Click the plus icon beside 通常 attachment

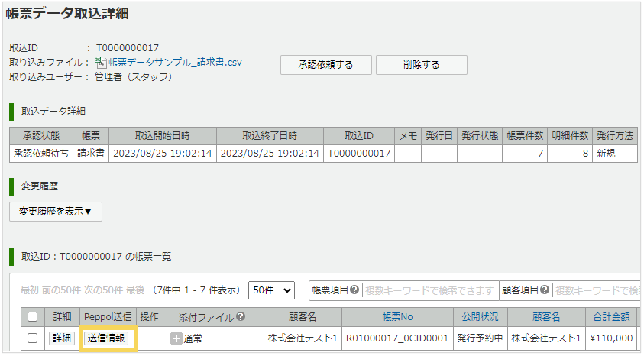[x=176, y=338]
